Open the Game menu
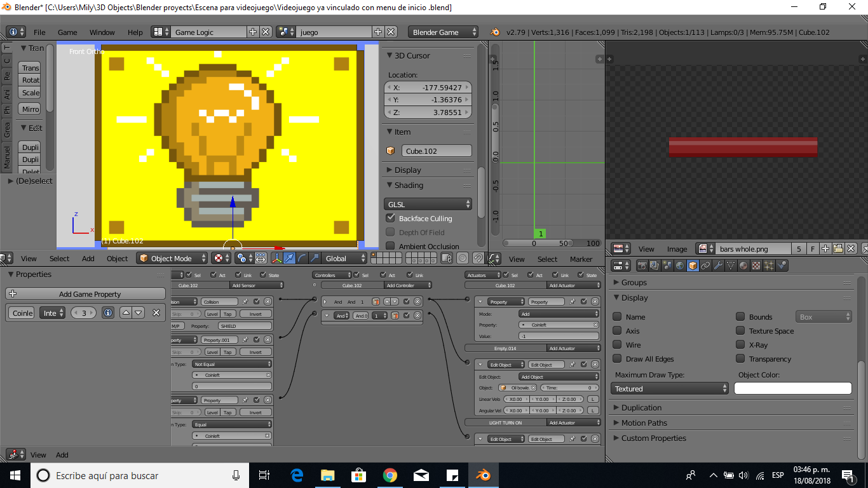Viewport: 868px width, 488px height. [x=67, y=32]
